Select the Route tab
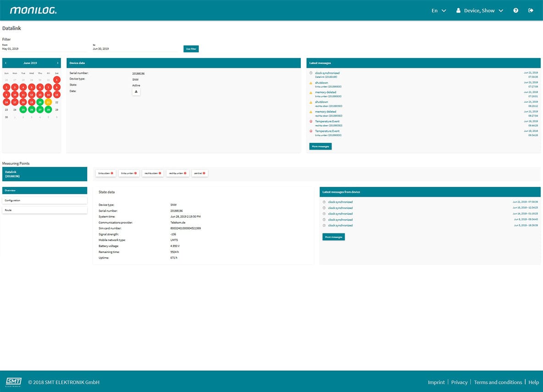543x392 pixels. pos(44,210)
